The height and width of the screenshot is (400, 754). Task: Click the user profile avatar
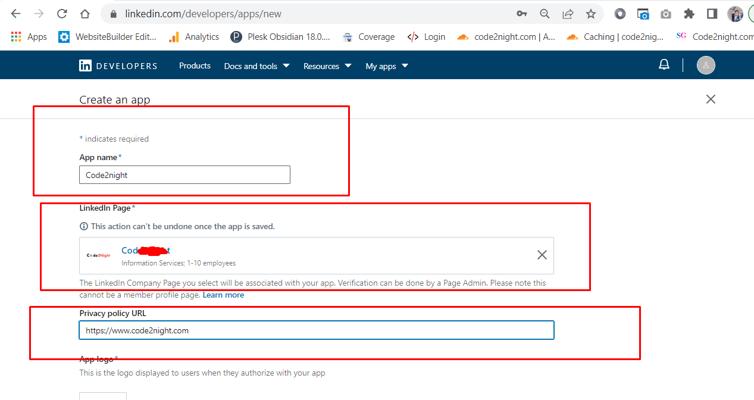click(x=706, y=66)
